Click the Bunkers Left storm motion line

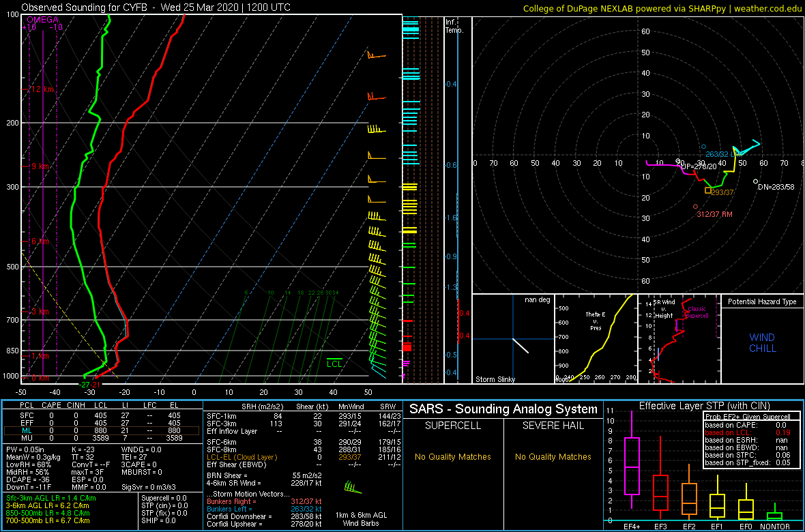coord(264,509)
